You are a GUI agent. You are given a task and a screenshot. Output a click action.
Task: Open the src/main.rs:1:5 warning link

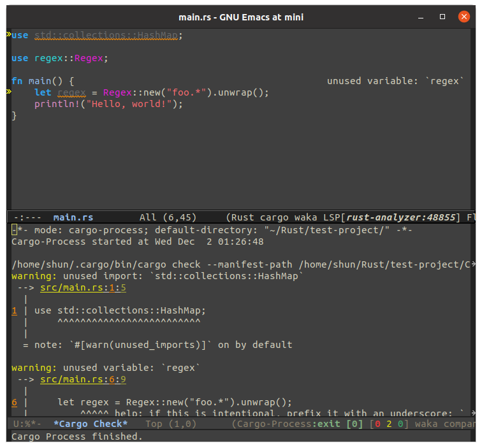[x=83, y=287]
